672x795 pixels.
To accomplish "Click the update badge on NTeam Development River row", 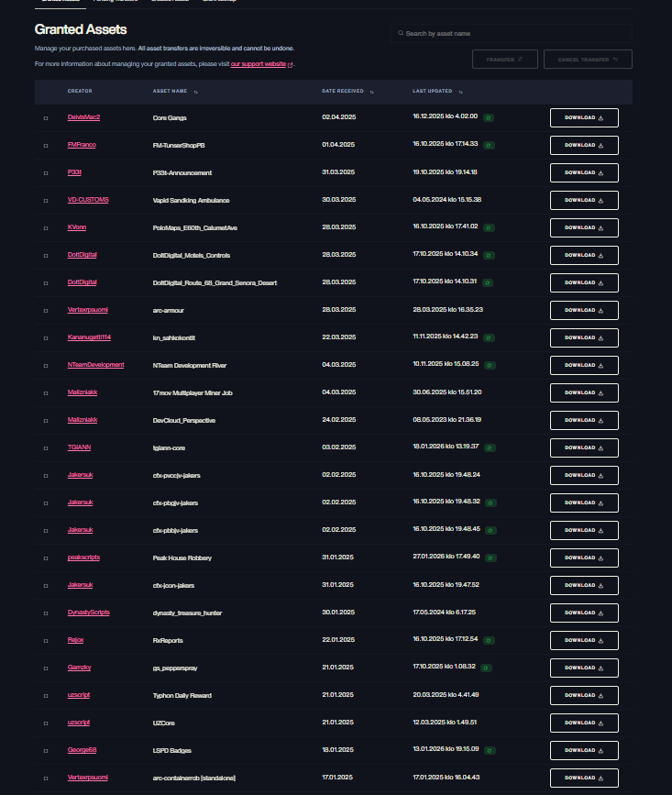I will tap(490, 366).
